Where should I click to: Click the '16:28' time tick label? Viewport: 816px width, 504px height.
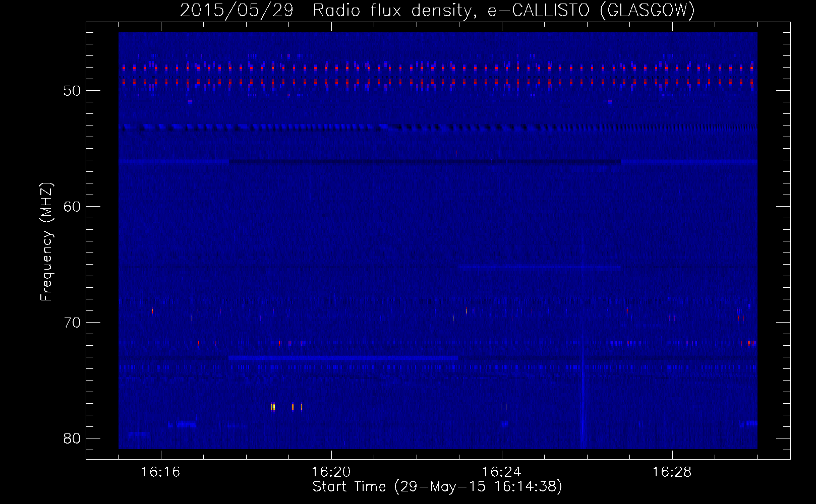(672, 472)
